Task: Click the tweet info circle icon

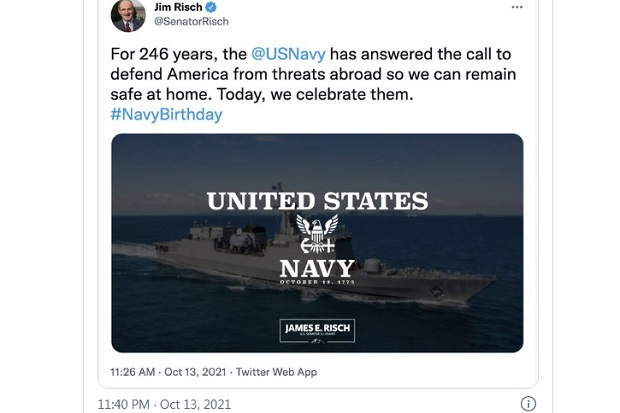Action: click(528, 404)
